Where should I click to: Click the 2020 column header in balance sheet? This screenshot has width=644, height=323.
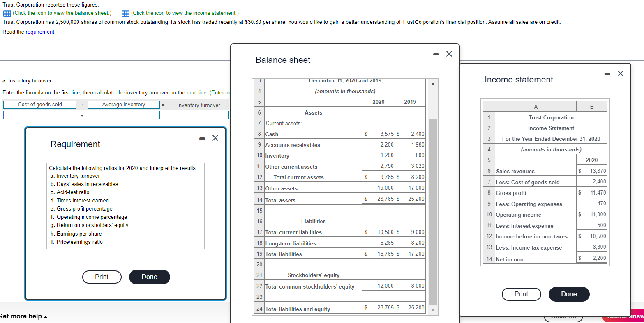[x=378, y=102]
